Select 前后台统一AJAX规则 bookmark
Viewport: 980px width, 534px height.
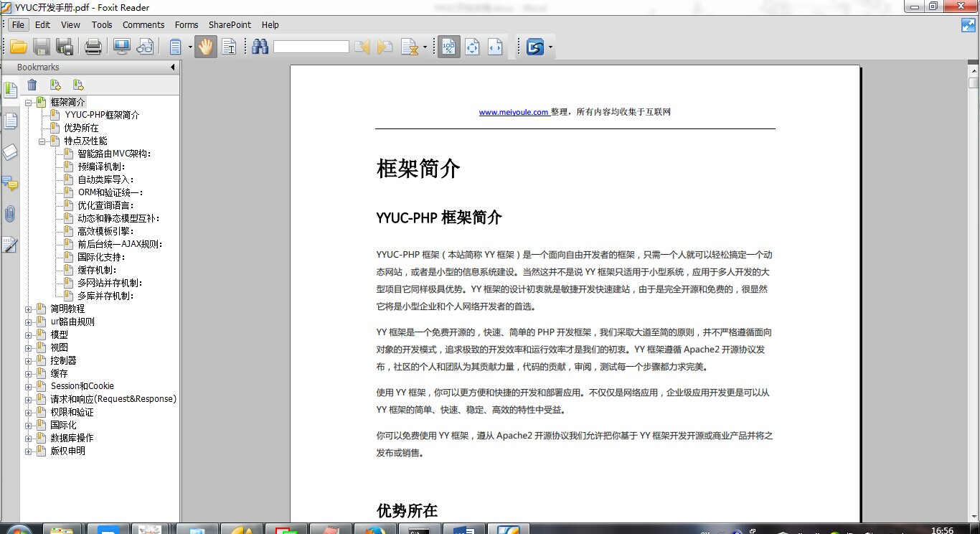(120, 244)
